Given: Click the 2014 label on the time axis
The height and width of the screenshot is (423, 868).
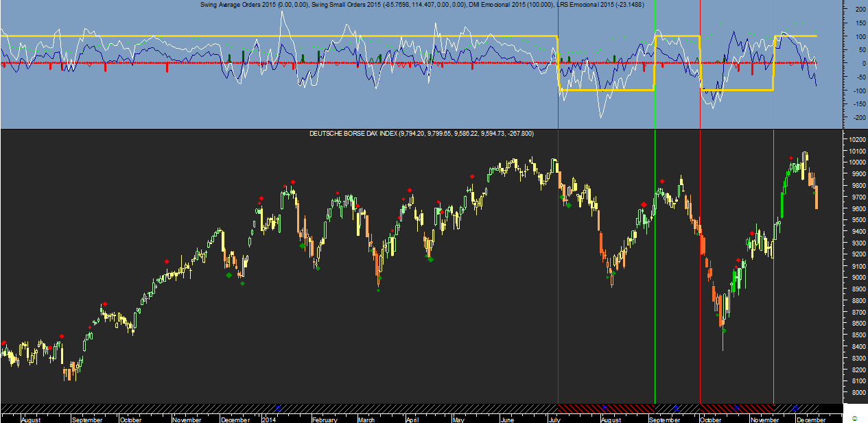Looking at the screenshot, I should tap(269, 419).
